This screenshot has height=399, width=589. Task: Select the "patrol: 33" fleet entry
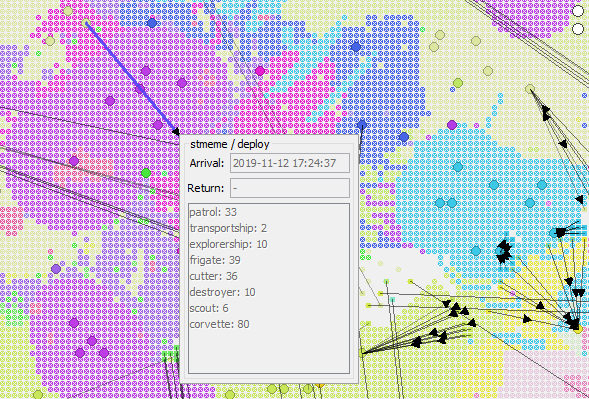[x=213, y=212]
